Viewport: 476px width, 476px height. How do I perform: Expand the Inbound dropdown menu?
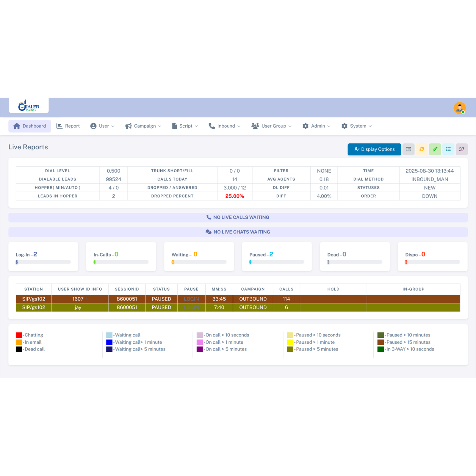point(225,126)
